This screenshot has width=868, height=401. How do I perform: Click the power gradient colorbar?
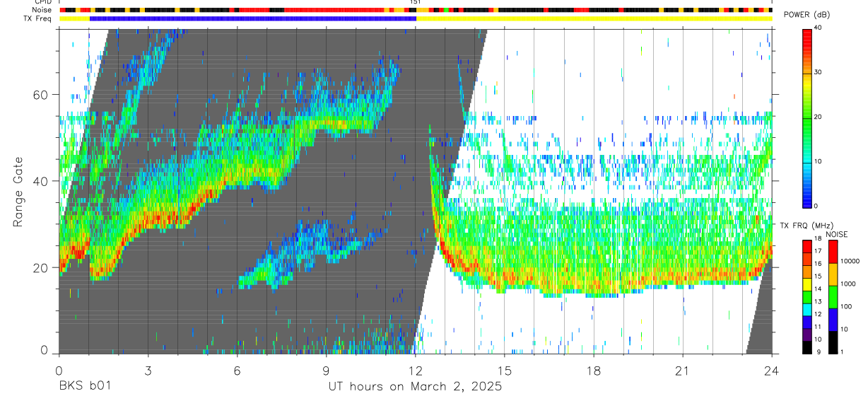[807, 117]
